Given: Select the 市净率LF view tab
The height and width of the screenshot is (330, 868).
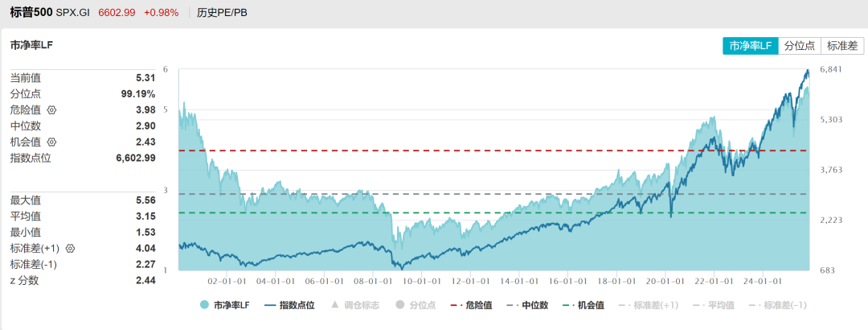Looking at the screenshot, I should [750, 46].
